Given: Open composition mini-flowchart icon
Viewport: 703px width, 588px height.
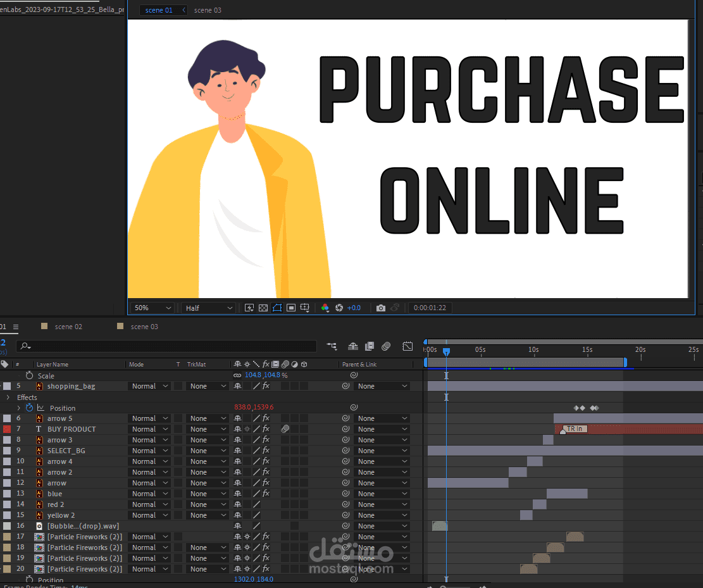Looking at the screenshot, I should (332, 346).
